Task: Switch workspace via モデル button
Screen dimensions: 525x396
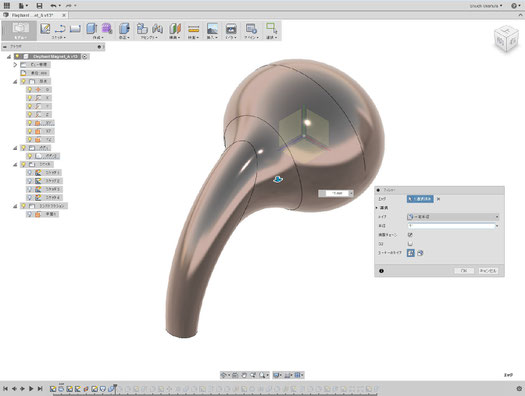Action: pos(20,31)
